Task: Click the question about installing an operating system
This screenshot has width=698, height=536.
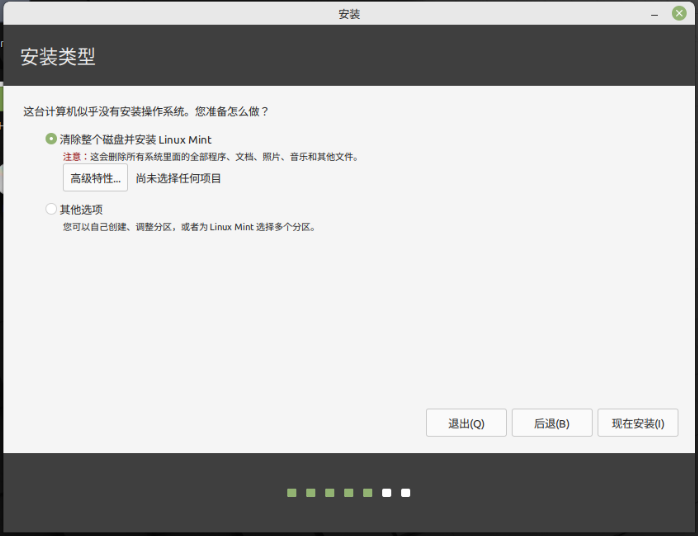Action: point(146,111)
